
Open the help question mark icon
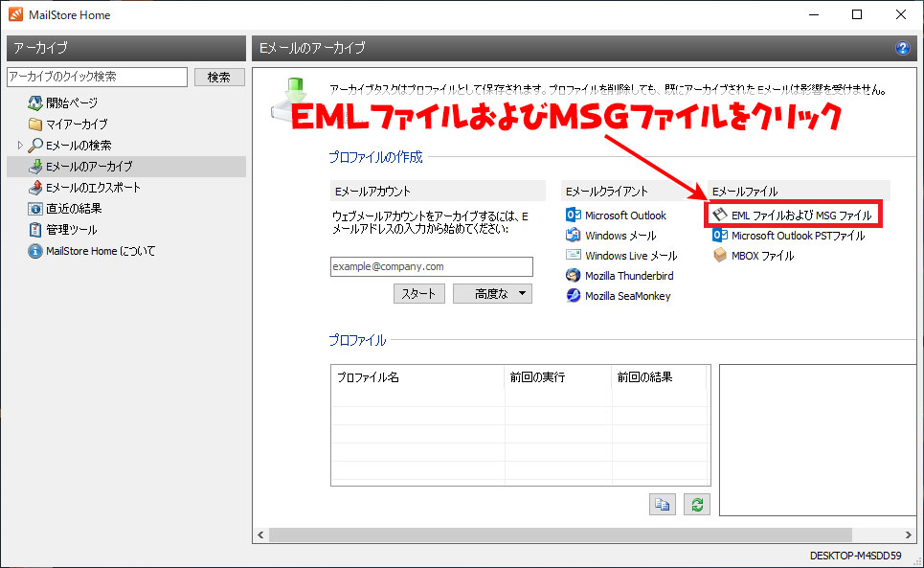click(x=902, y=48)
